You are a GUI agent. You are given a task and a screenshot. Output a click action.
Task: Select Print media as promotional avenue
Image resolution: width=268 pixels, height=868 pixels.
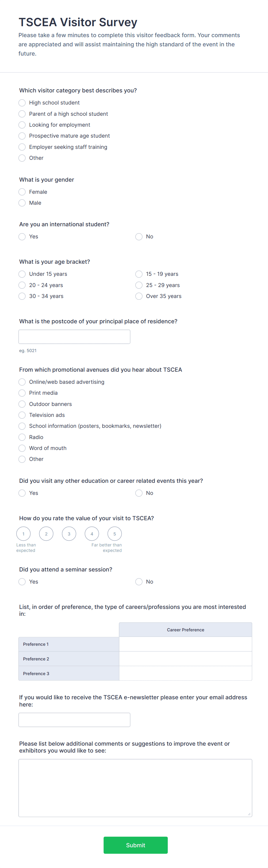tap(22, 393)
